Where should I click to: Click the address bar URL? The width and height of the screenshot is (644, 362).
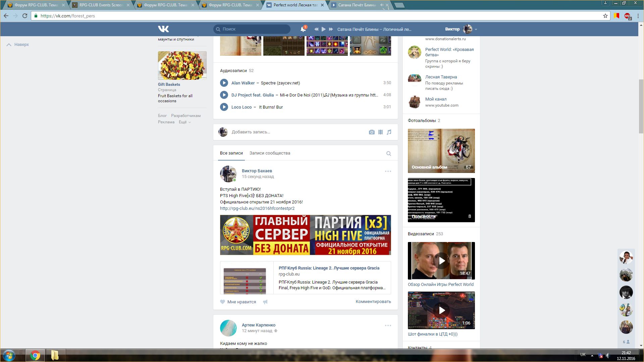coord(67,16)
